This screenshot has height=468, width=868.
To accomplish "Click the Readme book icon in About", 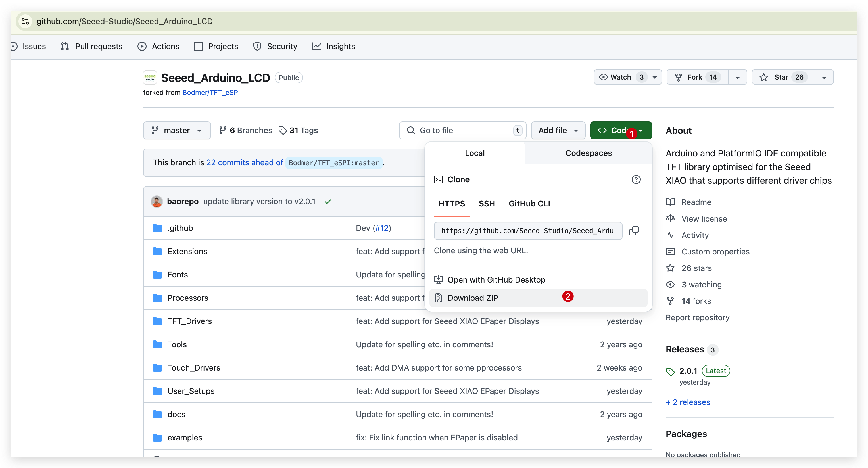I will click(670, 202).
